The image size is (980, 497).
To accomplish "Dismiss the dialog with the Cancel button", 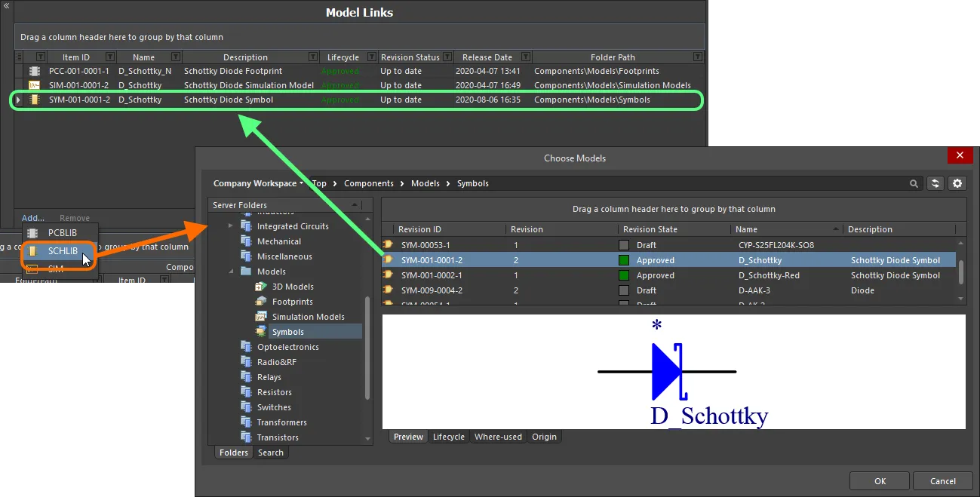I will pyautogui.click(x=942, y=480).
